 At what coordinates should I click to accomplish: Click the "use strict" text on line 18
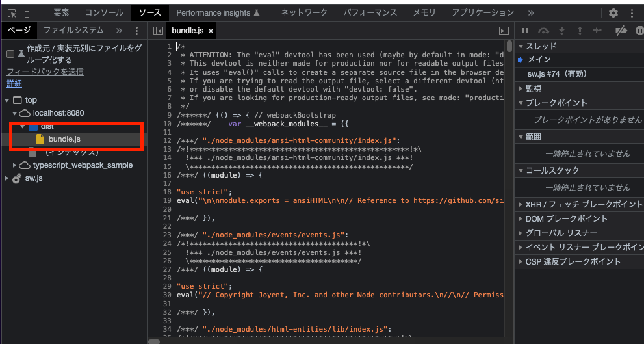pos(204,192)
